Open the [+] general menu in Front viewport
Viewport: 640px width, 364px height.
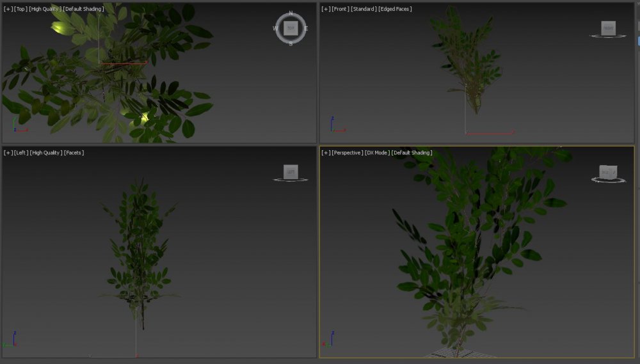click(x=326, y=9)
